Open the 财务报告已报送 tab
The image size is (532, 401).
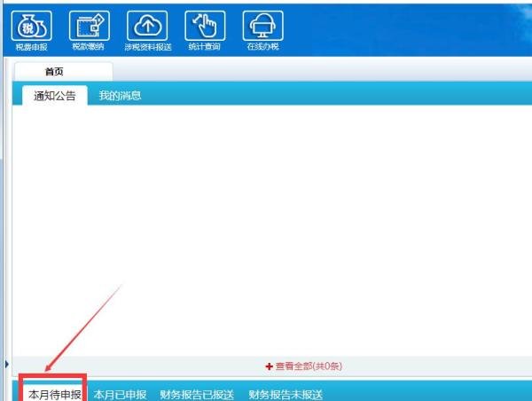197,395
